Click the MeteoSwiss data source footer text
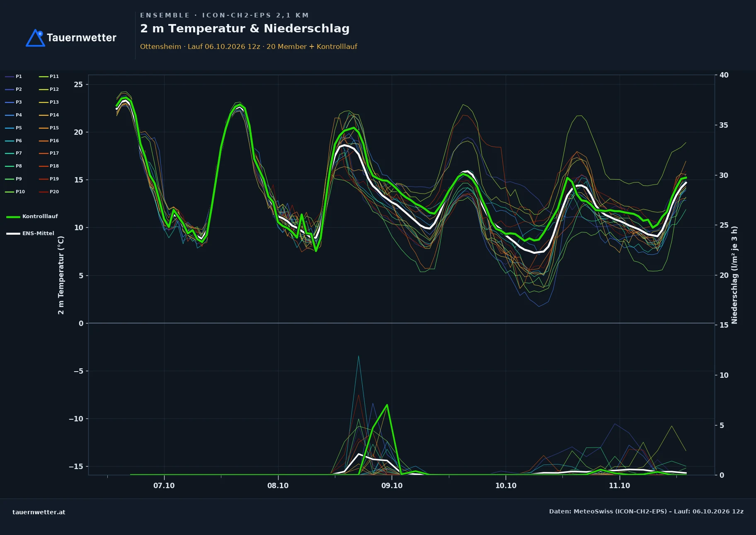The height and width of the screenshot is (535, 756). [646, 511]
